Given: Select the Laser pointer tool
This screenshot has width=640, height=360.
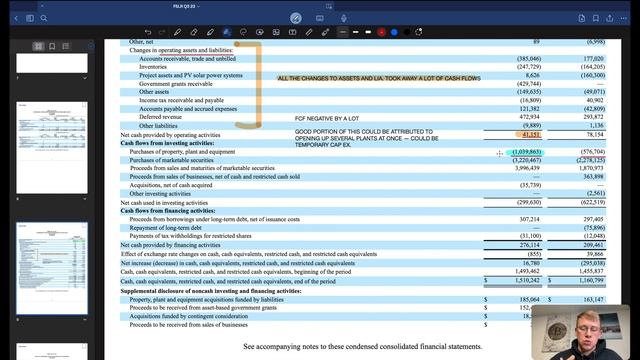Looking at the screenshot, I should [325, 32].
